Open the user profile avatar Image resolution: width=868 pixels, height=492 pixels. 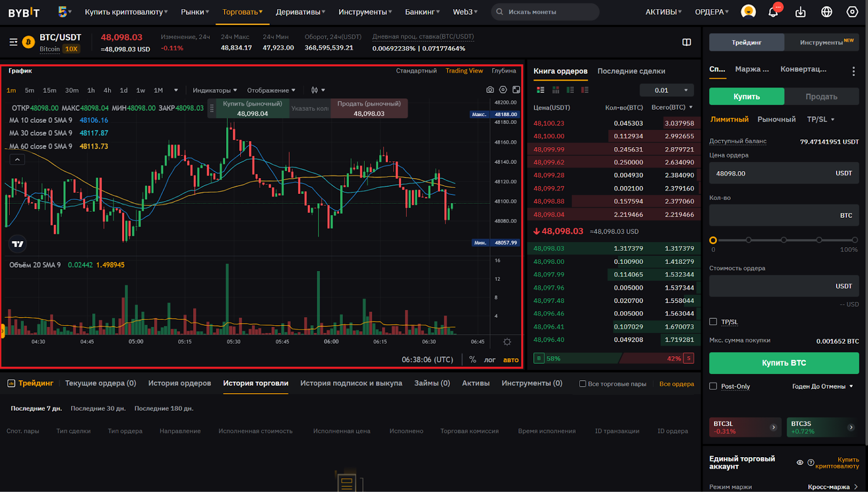coord(748,11)
